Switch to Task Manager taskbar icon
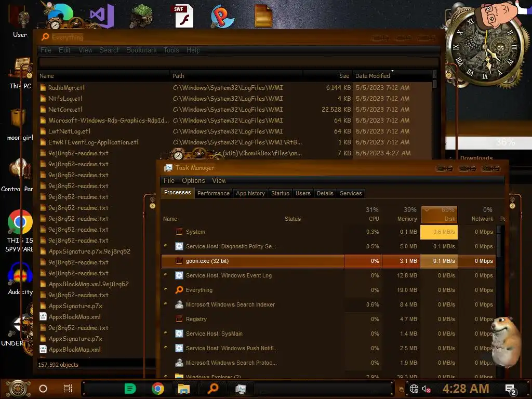 [x=241, y=389]
